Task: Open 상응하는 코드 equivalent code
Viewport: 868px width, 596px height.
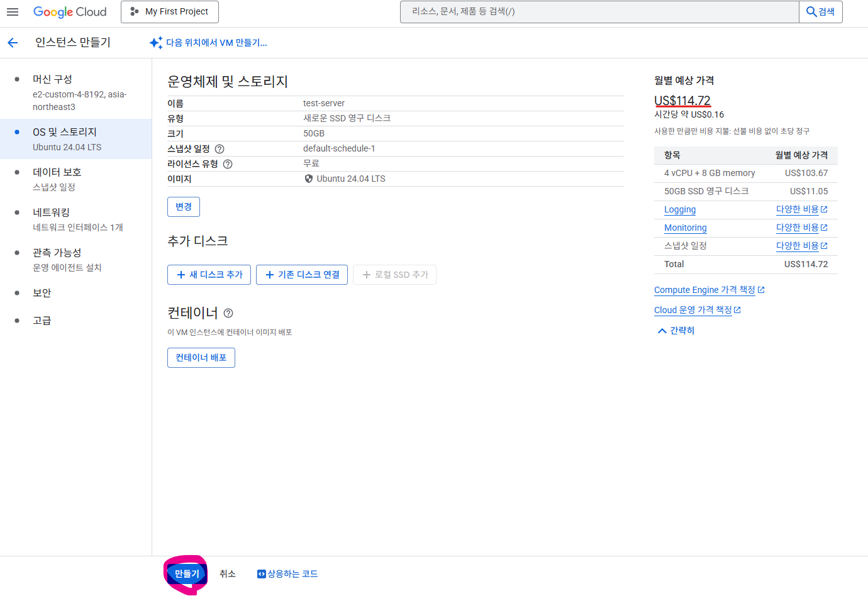Action: tap(287, 574)
